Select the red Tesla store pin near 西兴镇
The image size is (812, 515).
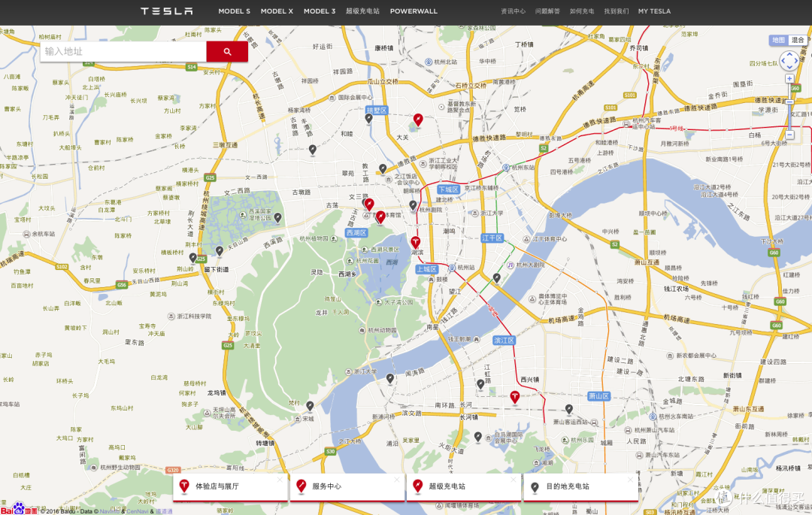pos(515,397)
